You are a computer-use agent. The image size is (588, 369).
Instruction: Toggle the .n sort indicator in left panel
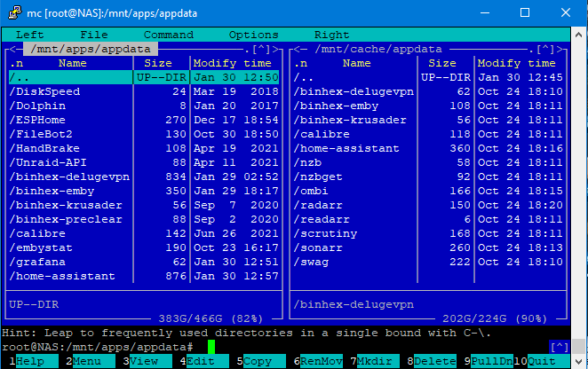coord(16,63)
